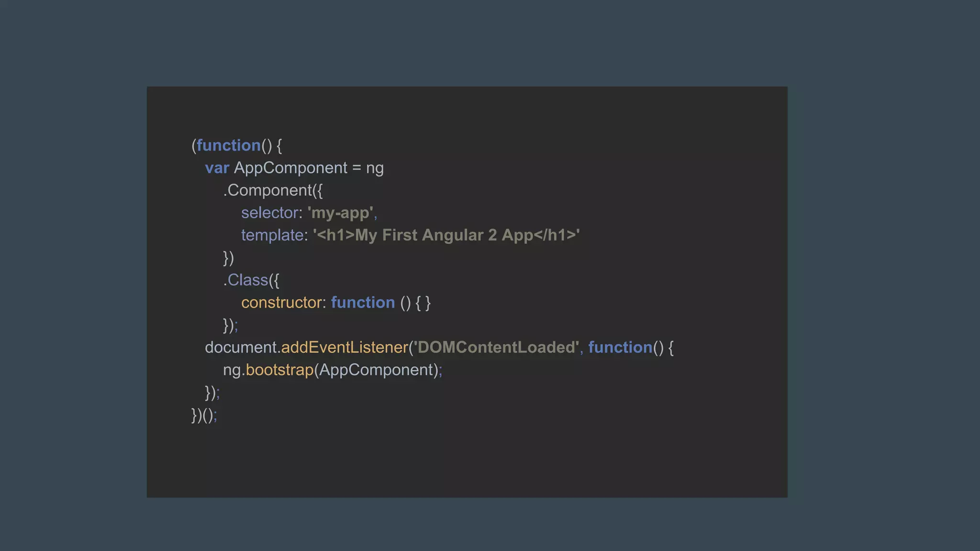Click the 'template' property name

(x=272, y=235)
